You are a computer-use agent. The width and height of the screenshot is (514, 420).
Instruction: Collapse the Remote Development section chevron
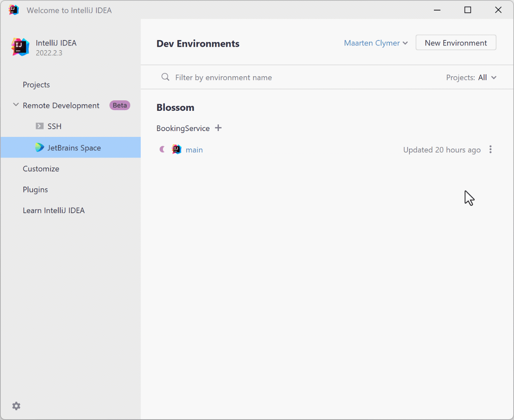tap(16, 105)
